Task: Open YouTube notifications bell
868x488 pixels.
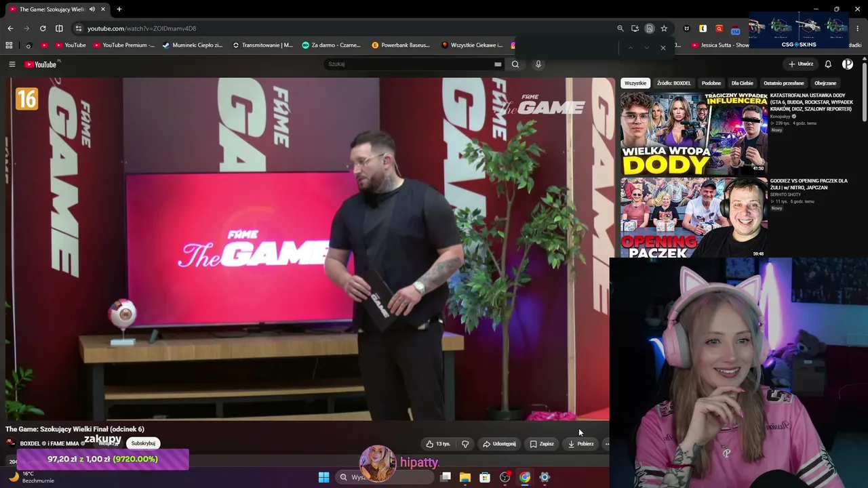Action: (828, 64)
